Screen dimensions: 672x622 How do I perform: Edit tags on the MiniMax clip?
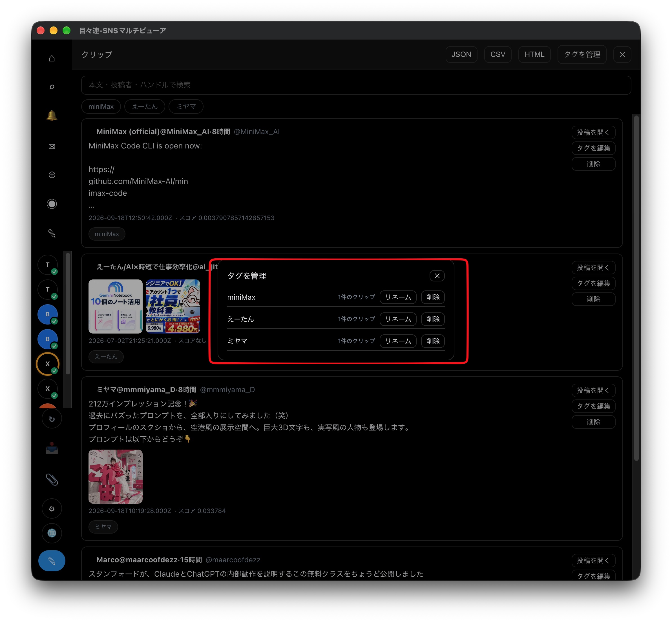click(x=593, y=148)
